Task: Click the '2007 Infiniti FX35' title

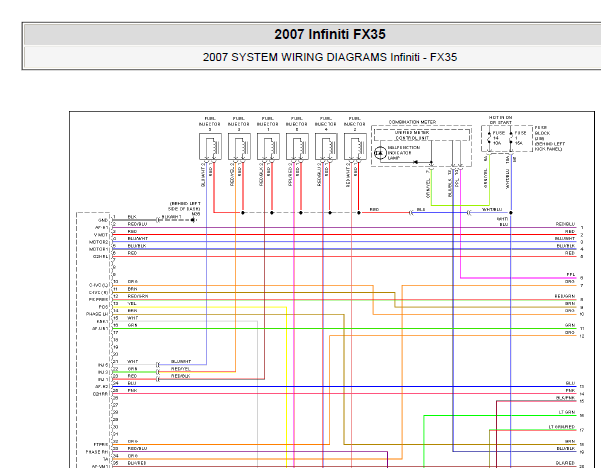Action: 330,34
